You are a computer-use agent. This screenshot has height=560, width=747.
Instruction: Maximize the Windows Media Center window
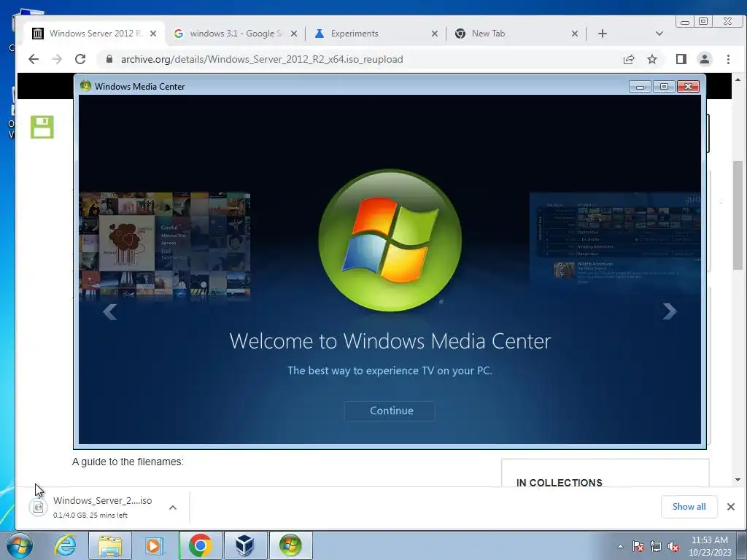(x=664, y=86)
